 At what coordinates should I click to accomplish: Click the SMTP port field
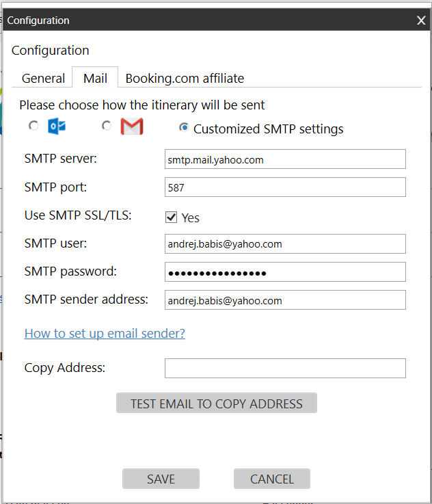coord(285,187)
